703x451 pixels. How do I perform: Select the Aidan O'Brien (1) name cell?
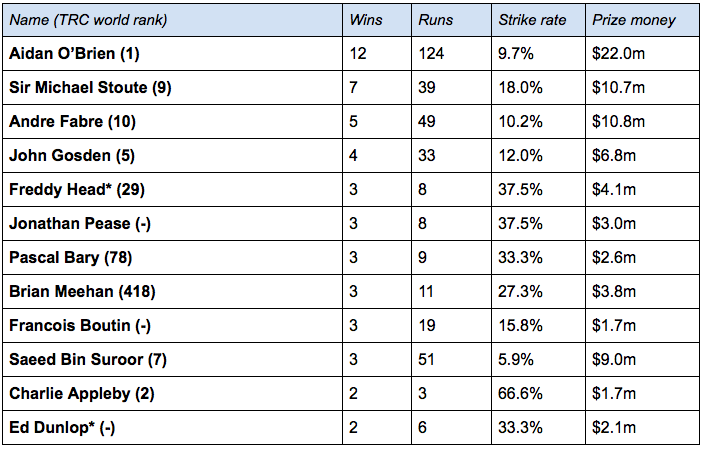click(x=173, y=53)
